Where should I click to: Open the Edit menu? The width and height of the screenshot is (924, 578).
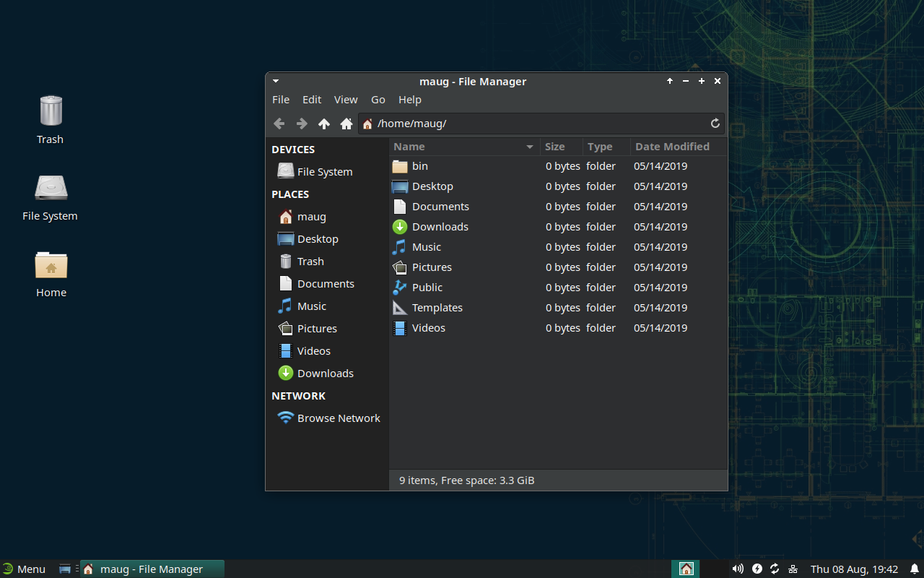pyautogui.click(x=312, y=100)
